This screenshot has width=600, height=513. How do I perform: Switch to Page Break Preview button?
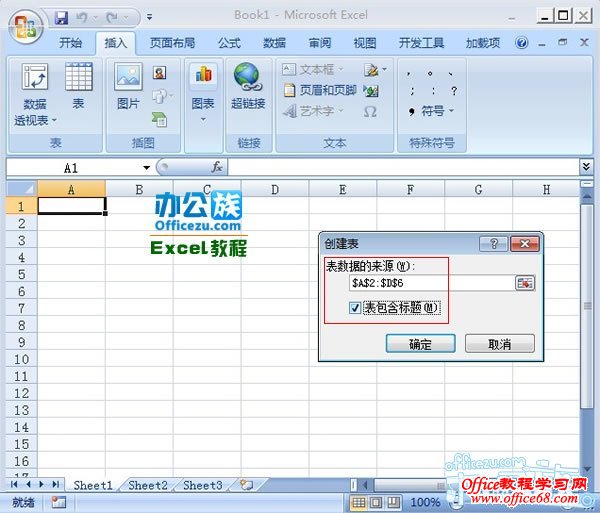pos(393,502)
